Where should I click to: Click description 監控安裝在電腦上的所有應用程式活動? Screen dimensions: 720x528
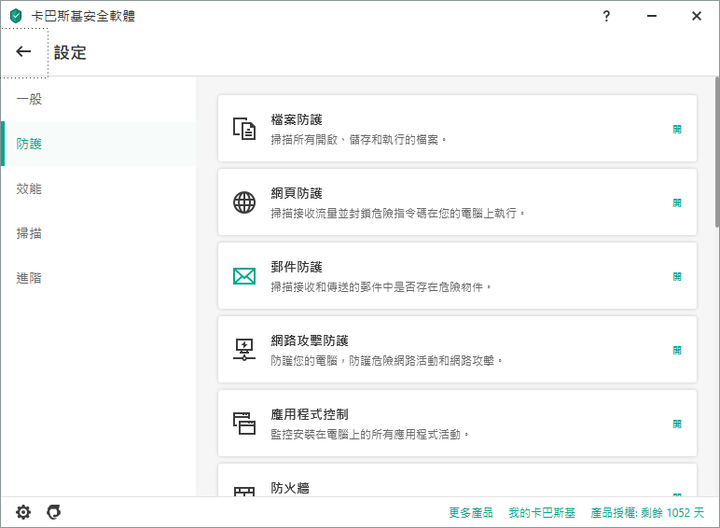[370, 434]
